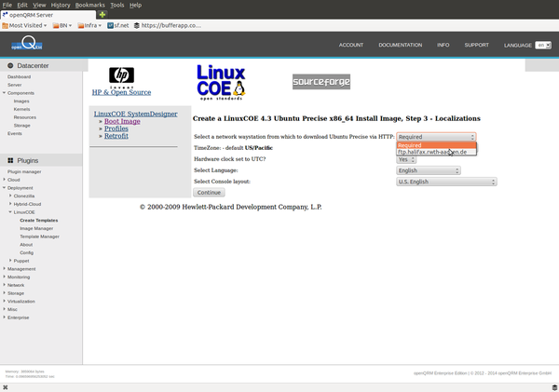
Task: Go to the Profiles link
Action: coord(116,128)
